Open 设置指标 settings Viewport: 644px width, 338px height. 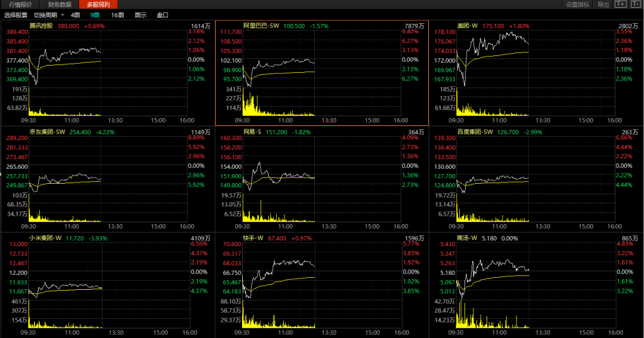577,5
